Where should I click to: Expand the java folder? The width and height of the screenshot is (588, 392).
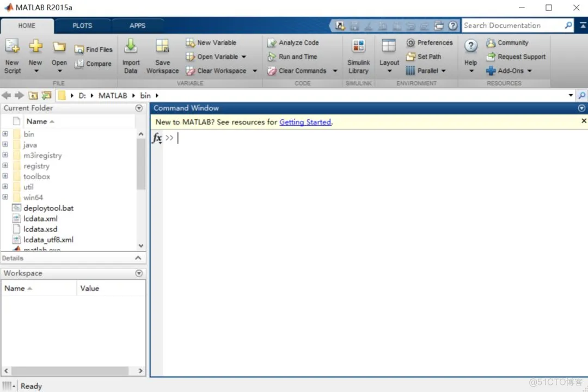pos(5,144)
